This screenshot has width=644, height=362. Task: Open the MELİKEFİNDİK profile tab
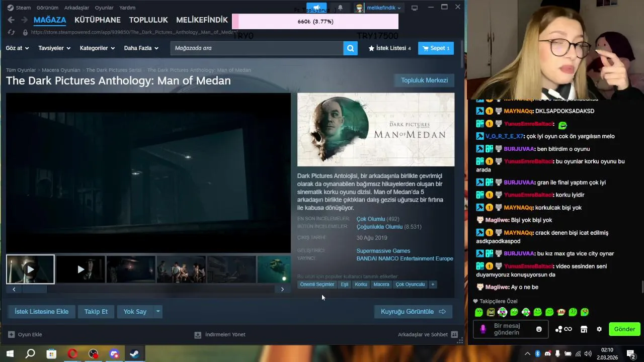[202, 20]
